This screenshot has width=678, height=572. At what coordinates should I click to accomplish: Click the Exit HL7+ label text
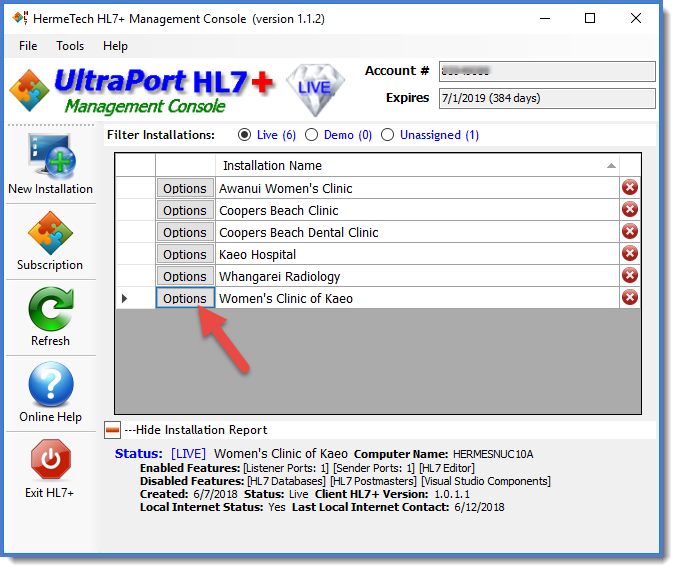click(x=50, y=493)
